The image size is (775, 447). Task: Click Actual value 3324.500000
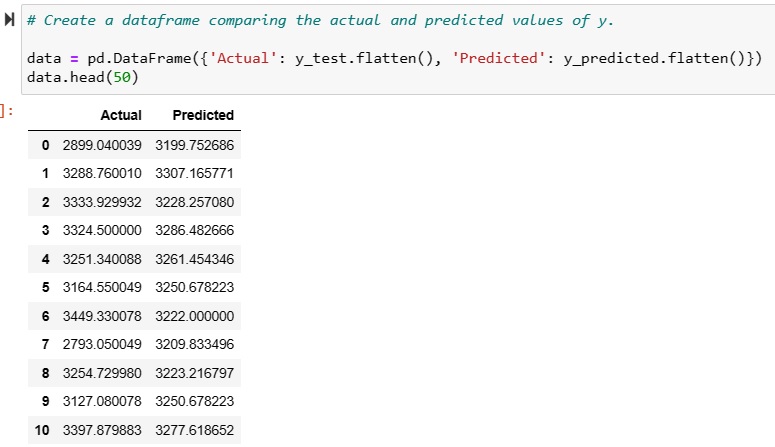point(102,231)
